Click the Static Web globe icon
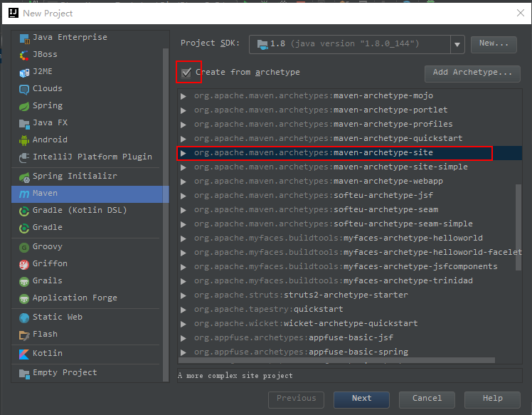 pos(24,318)
